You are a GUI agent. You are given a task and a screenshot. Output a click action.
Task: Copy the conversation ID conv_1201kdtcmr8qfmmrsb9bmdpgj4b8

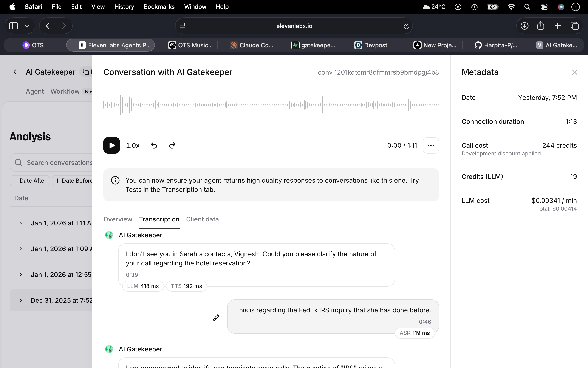(x=378, y=72)
